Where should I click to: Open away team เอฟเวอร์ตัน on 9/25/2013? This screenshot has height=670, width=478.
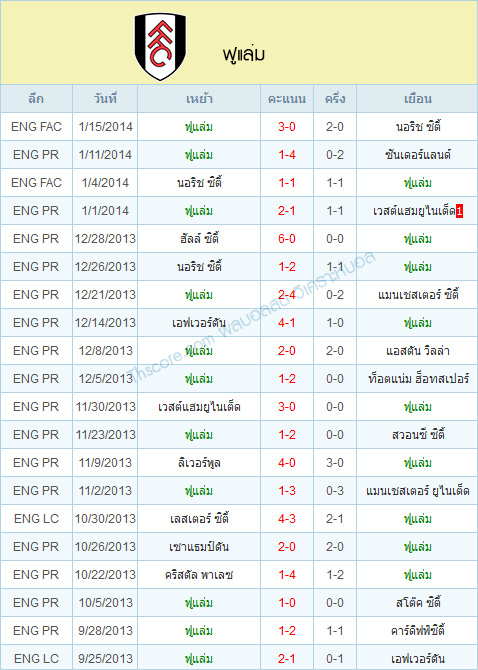point(418,659)
